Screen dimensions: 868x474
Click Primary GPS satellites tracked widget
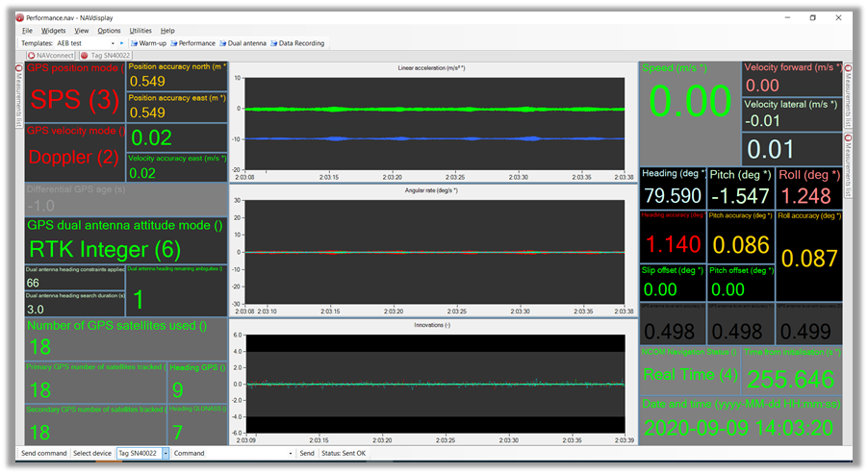(x=96, y=383)
